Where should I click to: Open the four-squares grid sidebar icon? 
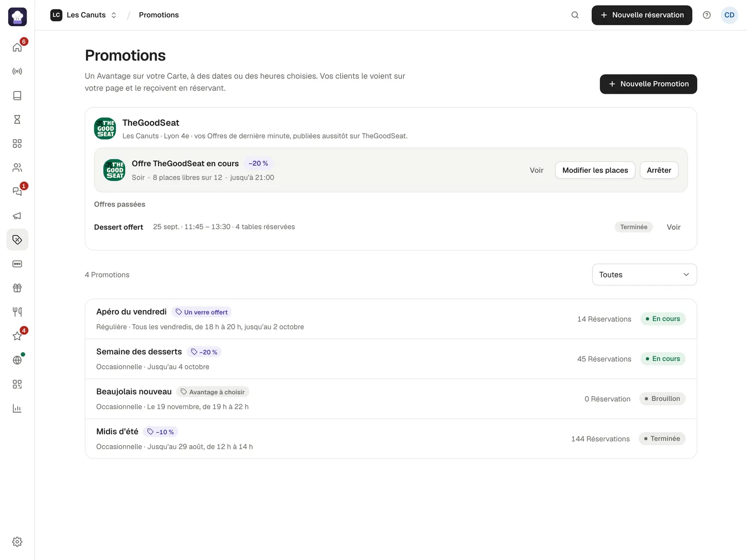coord(17,143)
